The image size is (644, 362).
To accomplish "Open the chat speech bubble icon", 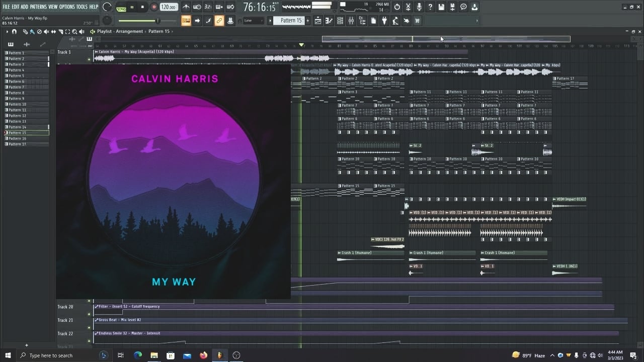I will tap(463, 7).
